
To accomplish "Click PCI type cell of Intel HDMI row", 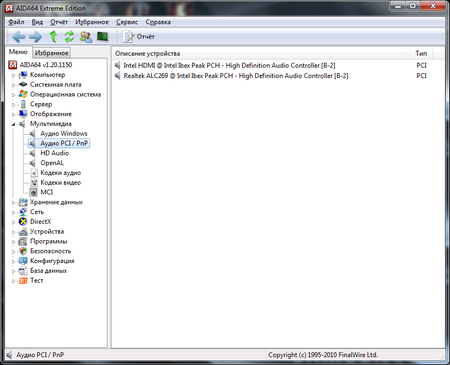I will (421, 65).
